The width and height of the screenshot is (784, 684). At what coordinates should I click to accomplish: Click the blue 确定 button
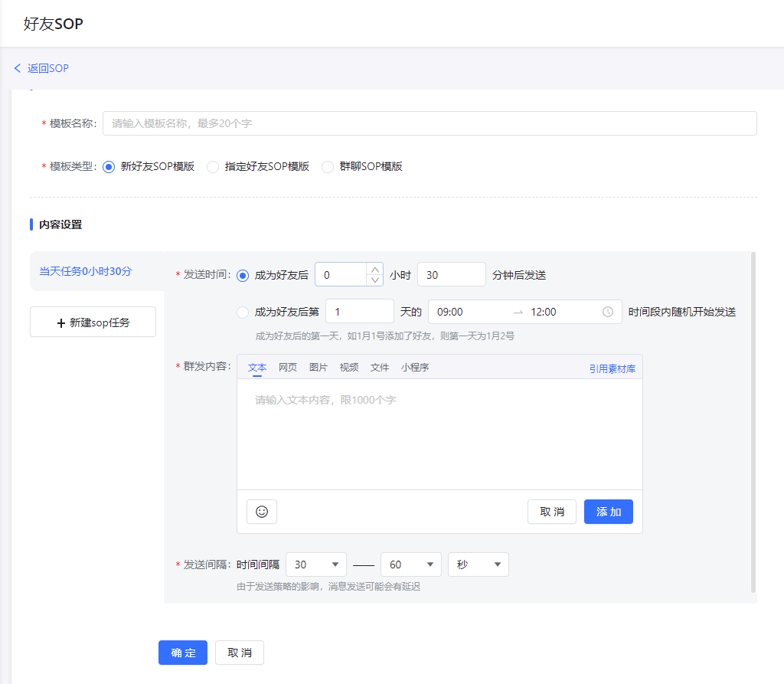pos(182,653)
